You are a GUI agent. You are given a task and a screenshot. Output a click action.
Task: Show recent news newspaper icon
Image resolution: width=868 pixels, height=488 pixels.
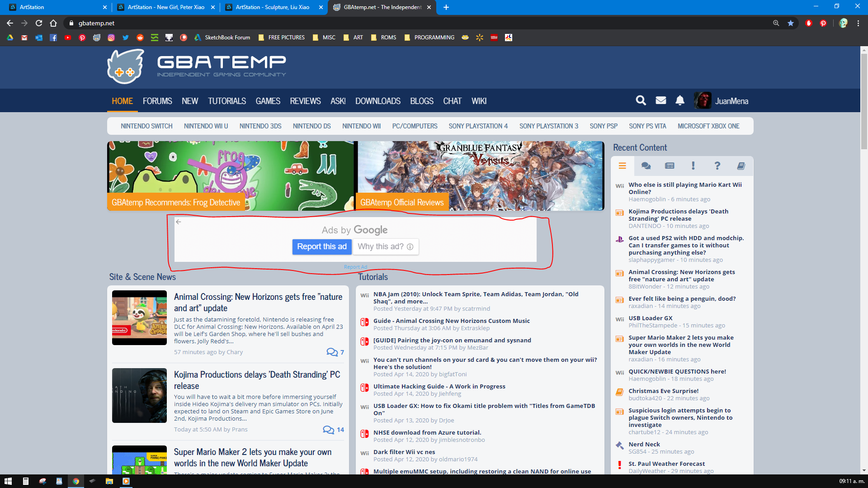pyautogui.click(x=670, y=166)
